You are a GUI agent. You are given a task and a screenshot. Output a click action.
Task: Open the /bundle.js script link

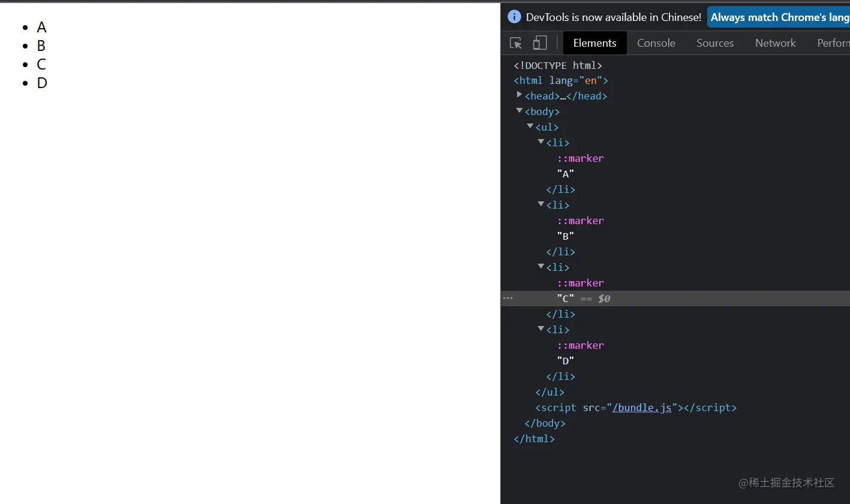pos(642,408)
